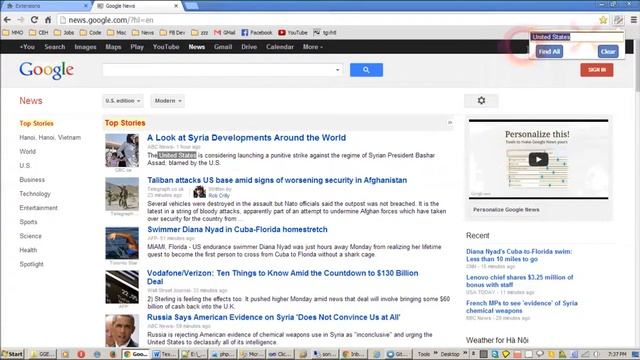This screenshot has height=360, width=640.
Task: Open Images in the Google bar
Action: click(85, 47)
